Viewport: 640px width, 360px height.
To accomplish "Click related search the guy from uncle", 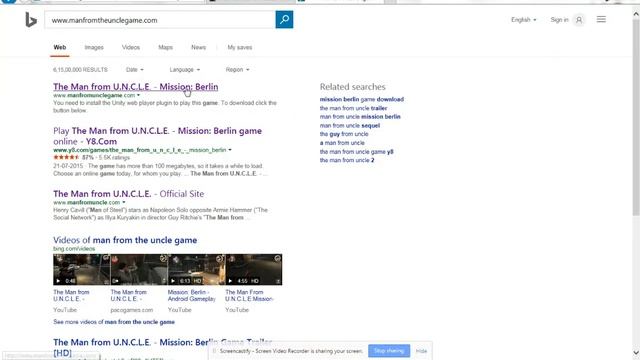I will 344,134.
